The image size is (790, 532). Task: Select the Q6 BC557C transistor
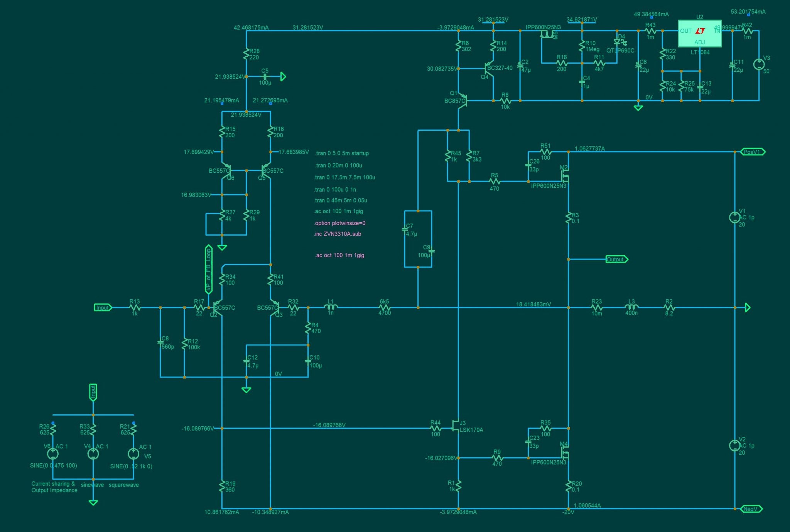click(x=226, y=170)
